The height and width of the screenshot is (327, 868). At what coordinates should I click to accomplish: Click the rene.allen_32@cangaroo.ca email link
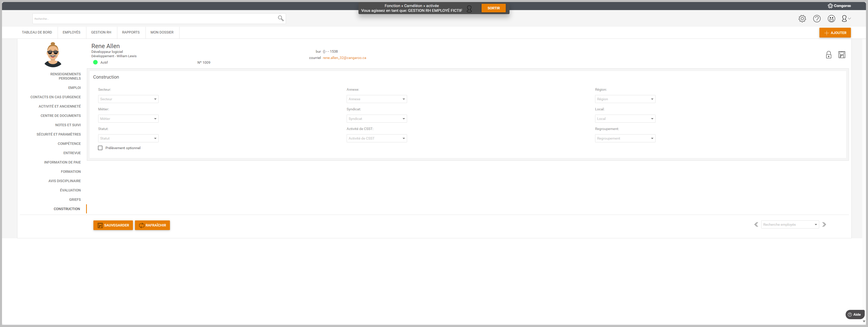[344, 58]
